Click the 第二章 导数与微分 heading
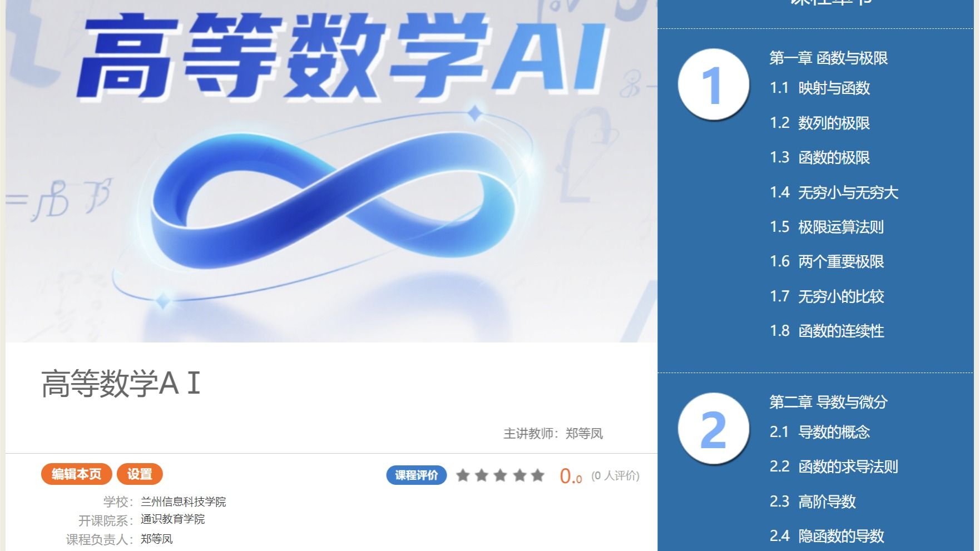The height and width of the screenshot is (551, 980). [x=828, y=402]
